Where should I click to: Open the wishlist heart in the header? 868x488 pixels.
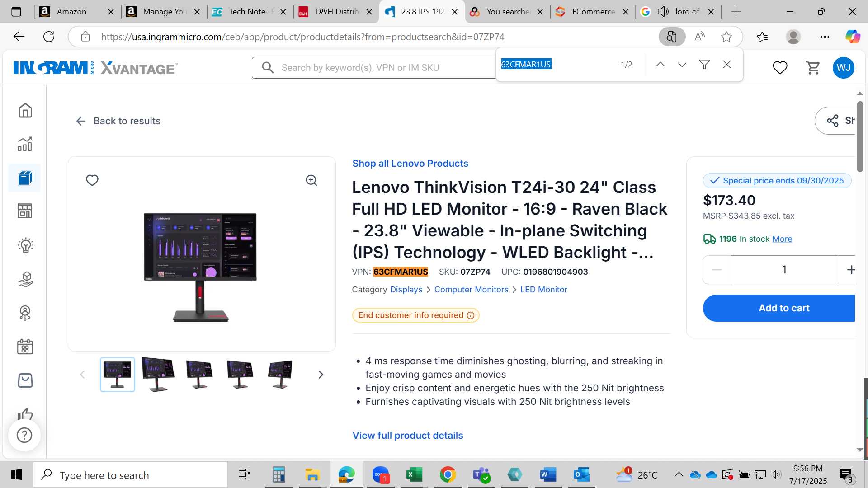click(x=780, y=68)
